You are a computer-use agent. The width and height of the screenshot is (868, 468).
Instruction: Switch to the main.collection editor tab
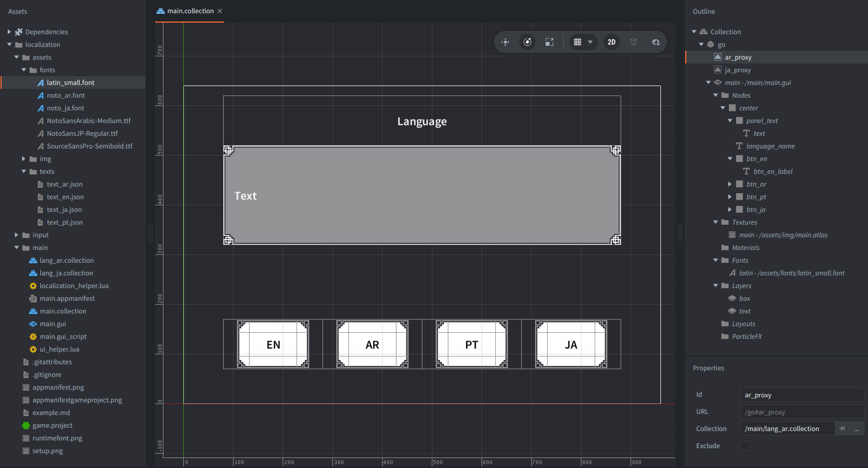click(x=190, y=11)
